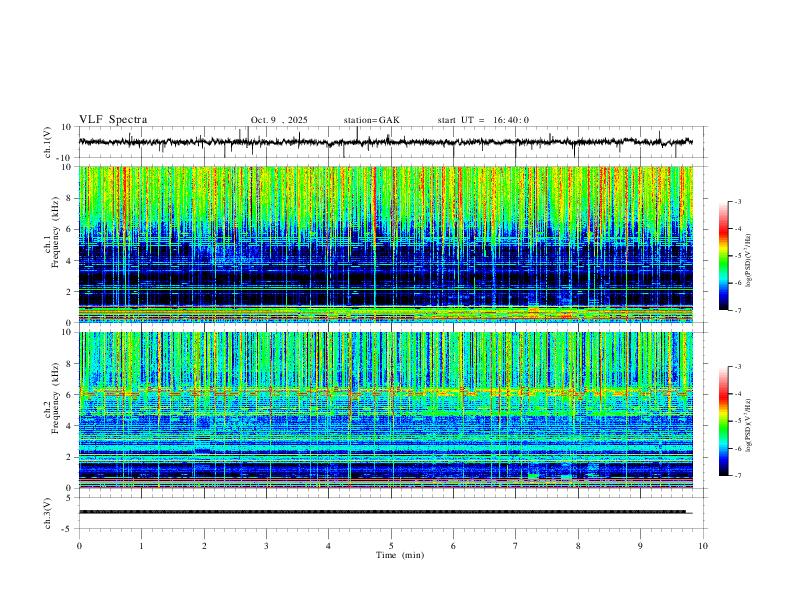Click the ch.2 spectrogram color bar
The width and height of the screenshot is (792, 612).
pyautogui.click(x=724, y=421)
